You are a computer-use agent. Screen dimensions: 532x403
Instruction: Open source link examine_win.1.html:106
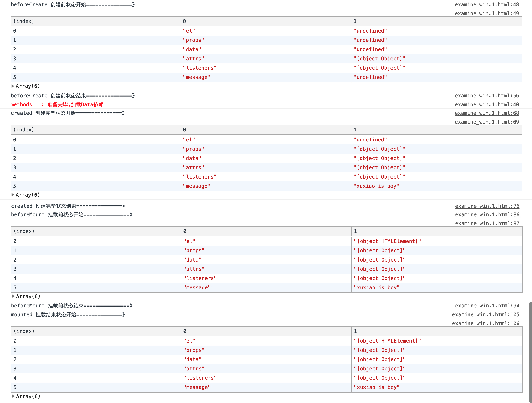click(485, 324)
